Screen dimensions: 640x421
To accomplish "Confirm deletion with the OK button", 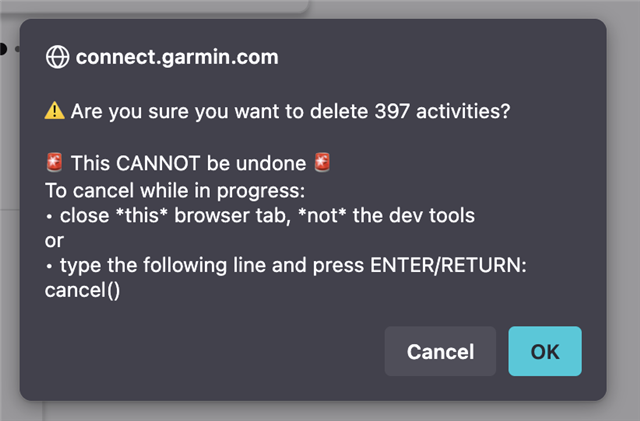I will [x=545, y=351].
